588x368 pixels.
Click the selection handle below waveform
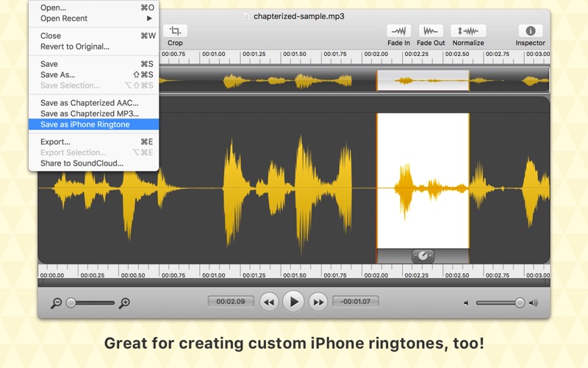423,256
